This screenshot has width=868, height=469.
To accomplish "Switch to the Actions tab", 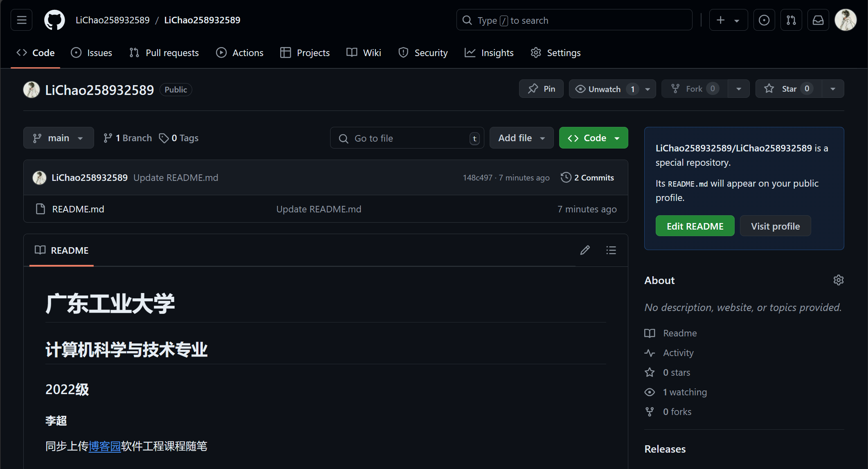I will [240, 53].
